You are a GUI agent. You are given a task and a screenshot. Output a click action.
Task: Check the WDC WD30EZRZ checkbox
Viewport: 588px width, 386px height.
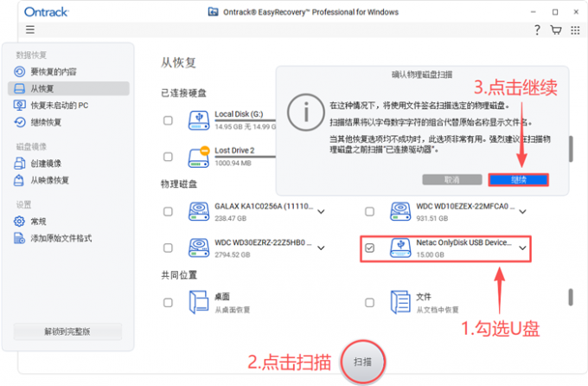tap(168, 248)
